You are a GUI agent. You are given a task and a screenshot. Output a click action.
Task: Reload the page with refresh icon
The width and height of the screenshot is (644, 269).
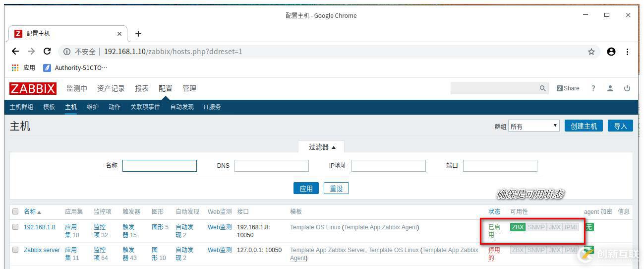pyautogui.click(x=47, y=51)
